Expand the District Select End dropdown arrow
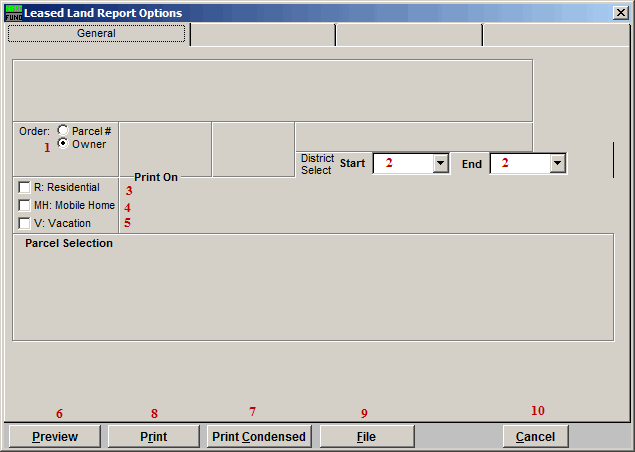The height and width of the screenshot is (452, 635). tap(557, 163)
